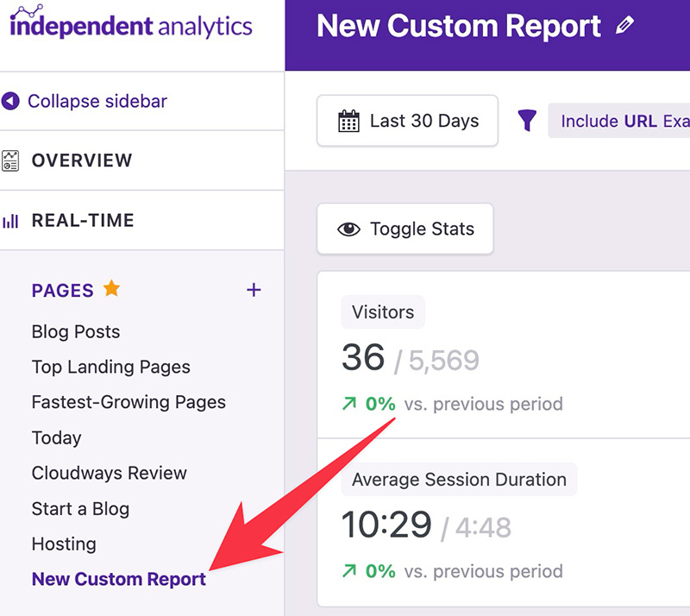Click the Real-Time bar chart icon

pos(10,221)
